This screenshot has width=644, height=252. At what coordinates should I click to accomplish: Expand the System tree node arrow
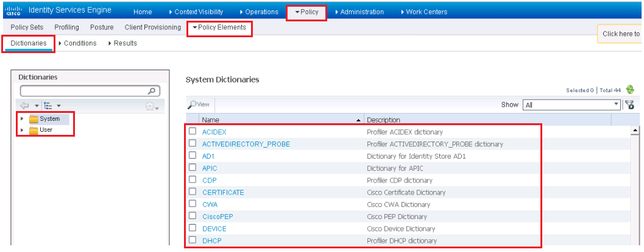tap(22, 119)
